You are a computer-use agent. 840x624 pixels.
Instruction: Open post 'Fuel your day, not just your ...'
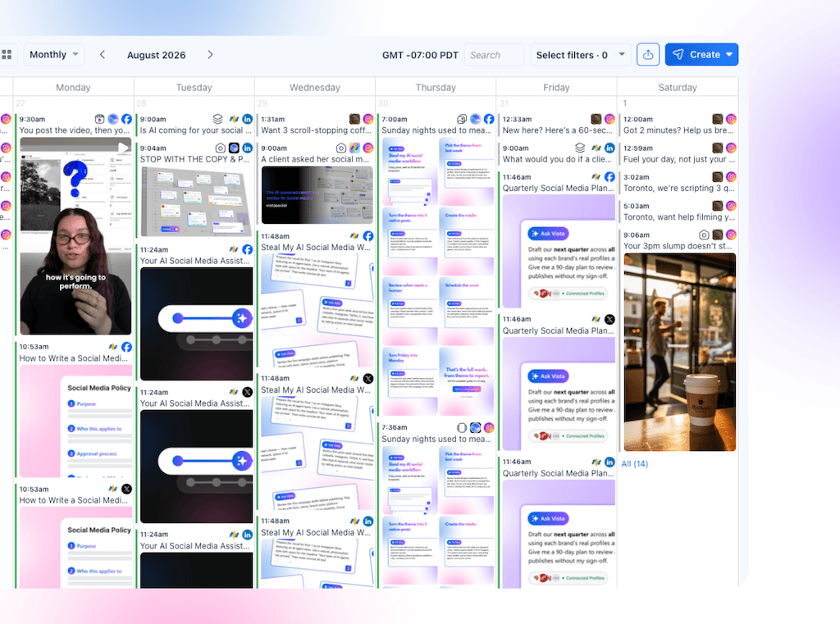[678, 159]
